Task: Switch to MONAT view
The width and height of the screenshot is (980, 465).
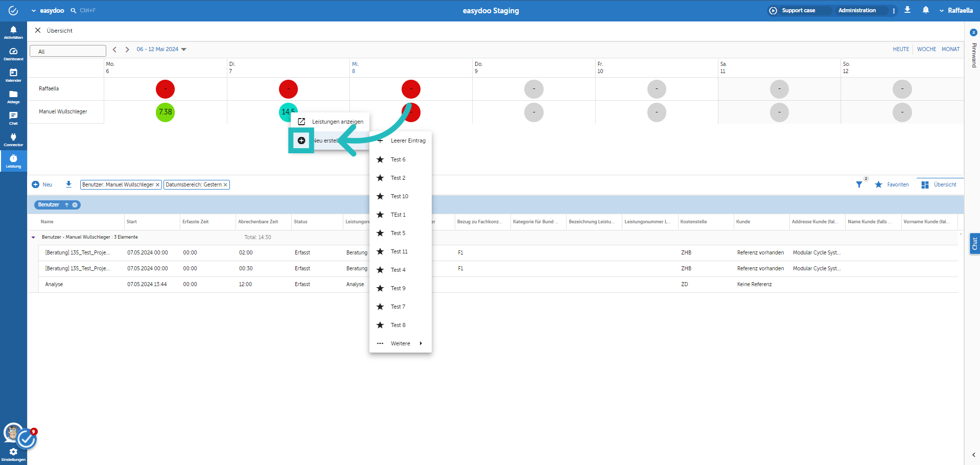Action: click(950, 50)
